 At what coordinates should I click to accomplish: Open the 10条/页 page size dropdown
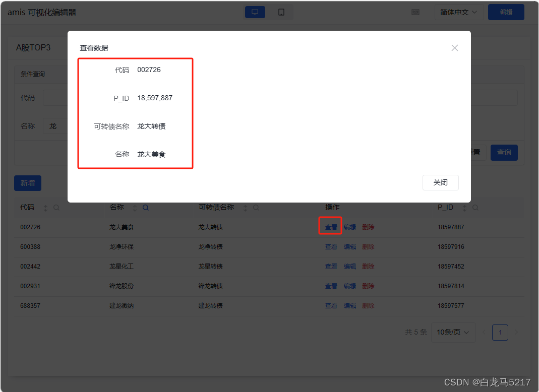click(x=453, y=332)
